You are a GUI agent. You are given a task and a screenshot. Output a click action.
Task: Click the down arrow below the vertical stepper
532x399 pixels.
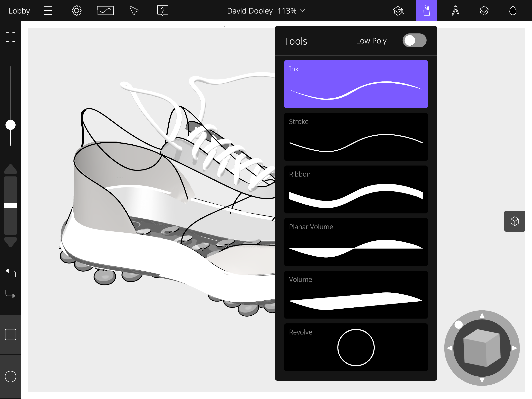coord(10,242)
